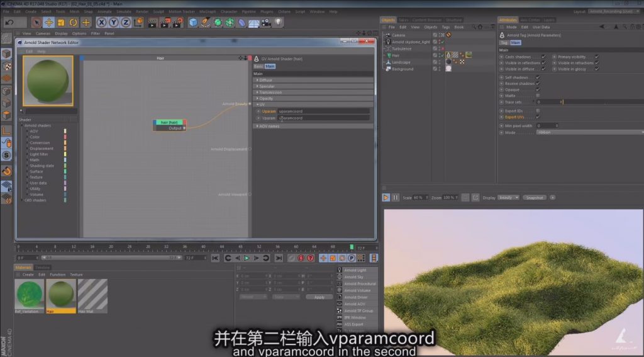Click the Vparam input field

[x=323, y=118]
